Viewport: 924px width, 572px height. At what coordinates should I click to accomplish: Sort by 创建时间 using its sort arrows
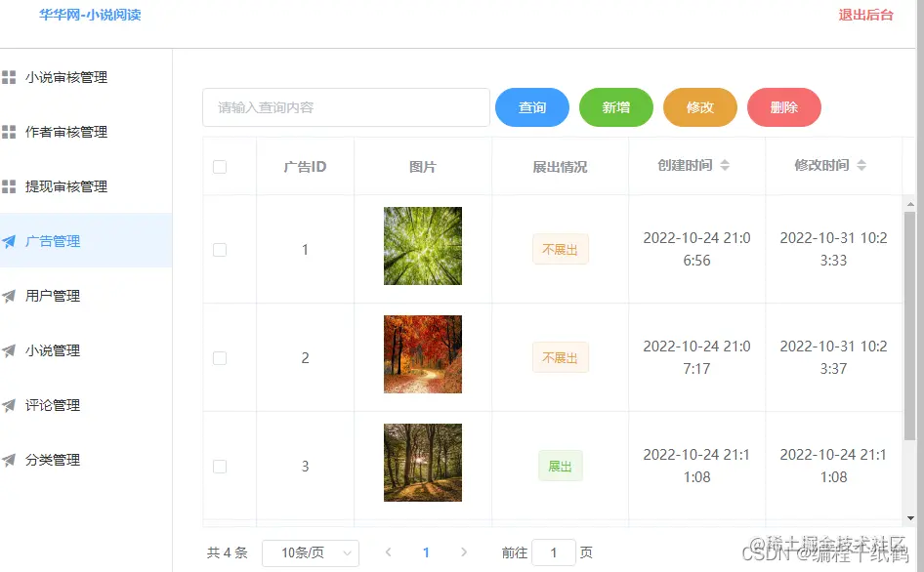[x=725, y=166]
